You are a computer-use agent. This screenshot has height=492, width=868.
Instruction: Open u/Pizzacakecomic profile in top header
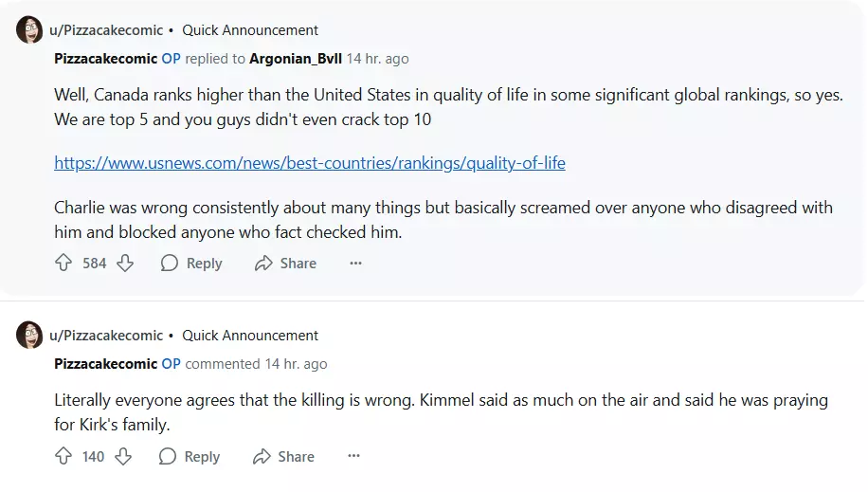[106, 30]
